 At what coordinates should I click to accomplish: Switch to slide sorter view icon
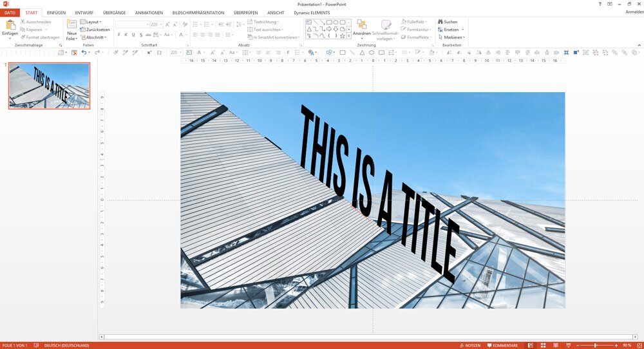pos(542,345)
